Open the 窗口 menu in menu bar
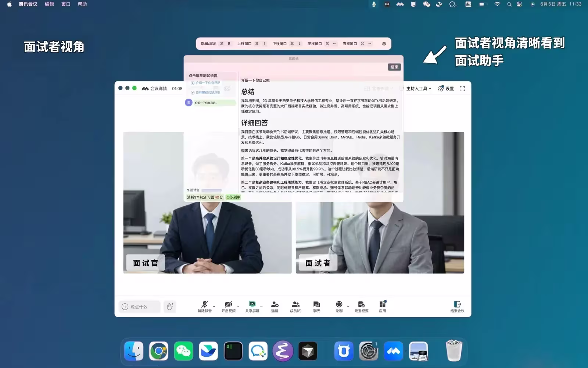 66,4
